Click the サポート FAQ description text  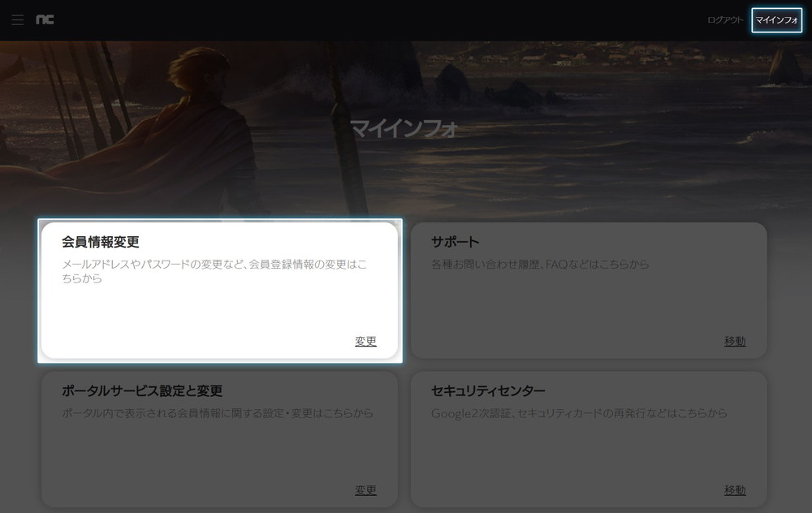(540, 265)
